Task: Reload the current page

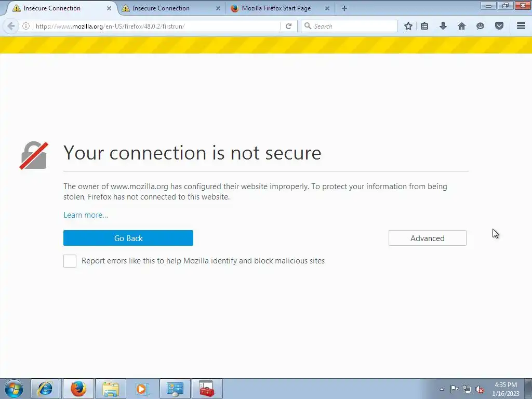Action: (x=288, y=26)
